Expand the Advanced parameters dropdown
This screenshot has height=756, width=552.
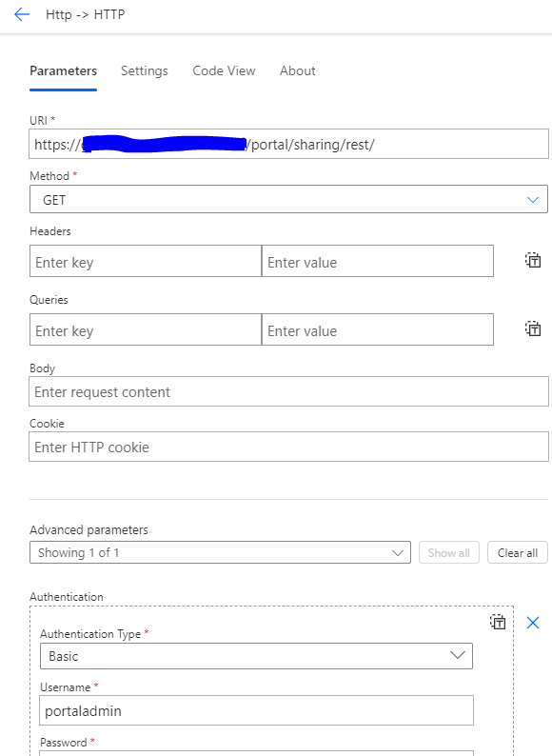[220, 552]
